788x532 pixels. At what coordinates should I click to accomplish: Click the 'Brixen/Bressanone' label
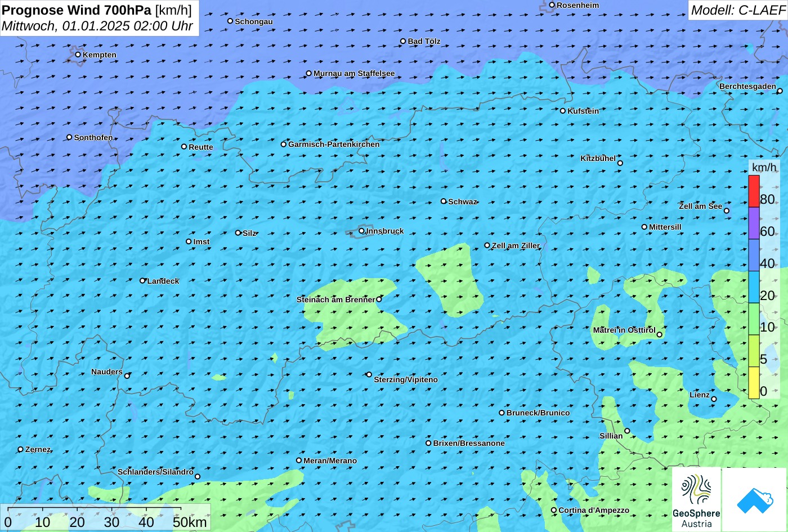(469, 443)
